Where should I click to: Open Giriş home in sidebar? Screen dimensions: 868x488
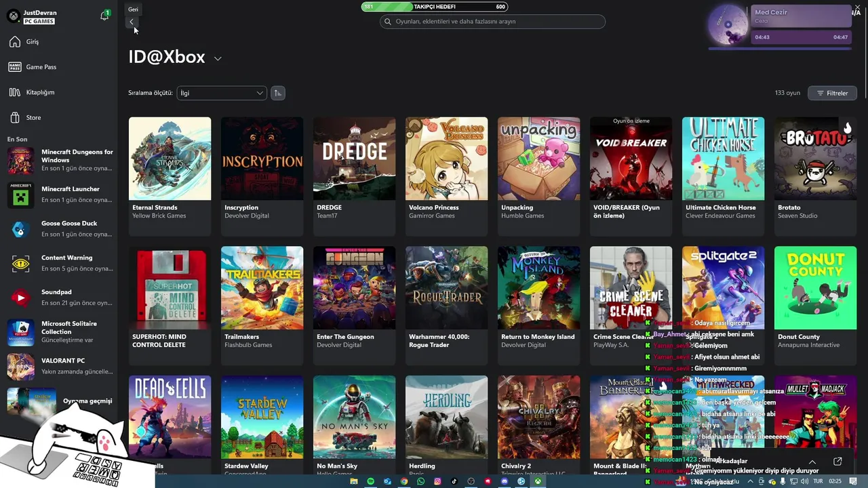[59, 42]
